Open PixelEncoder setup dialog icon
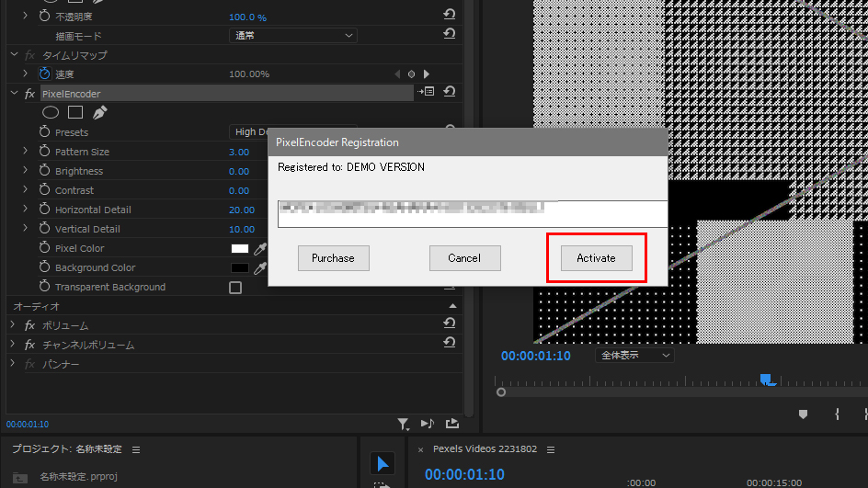This screenshot has height=488, width=868. [427, 92]
